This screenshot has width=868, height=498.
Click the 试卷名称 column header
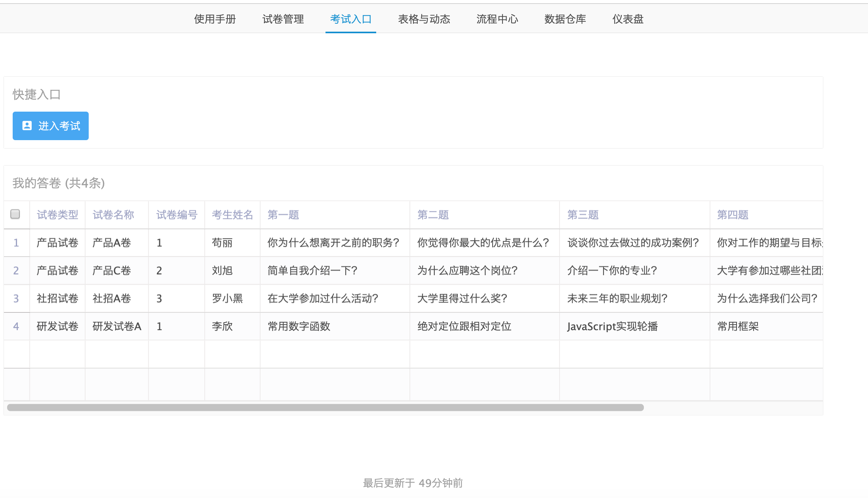pos(113,215)
